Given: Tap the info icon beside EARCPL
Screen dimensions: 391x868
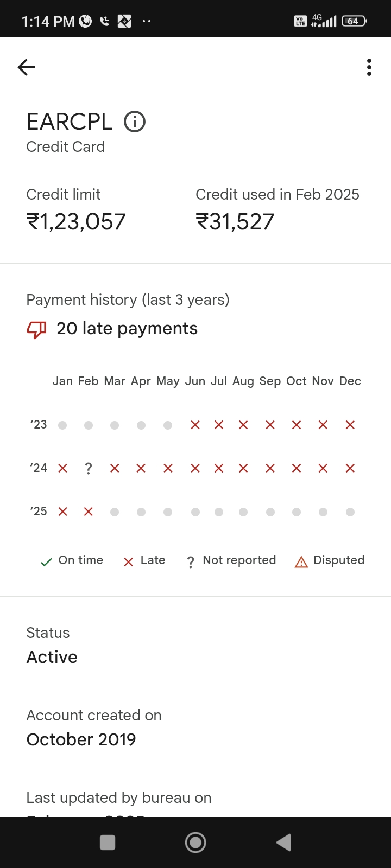Looking at the screenshot, I should pos(135,122).
